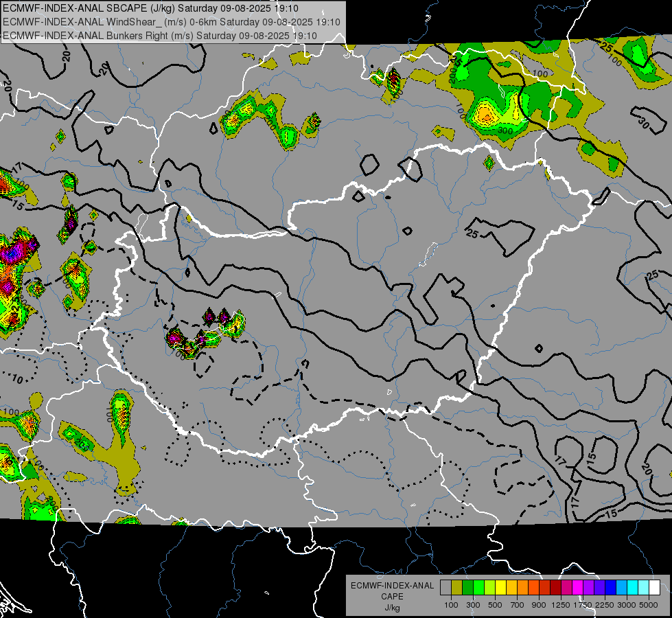This screenshot has width=672, height=618.
Task: Click the legend's 1750 value label
Action: [583, 605]
